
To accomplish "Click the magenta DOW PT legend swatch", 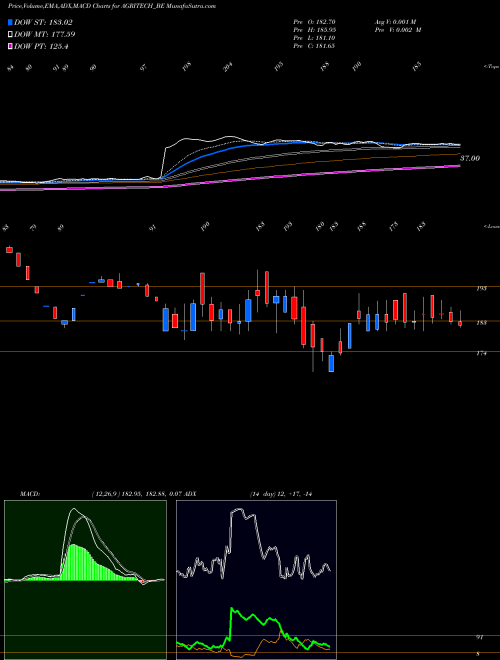I will click(x=10, y=47).
